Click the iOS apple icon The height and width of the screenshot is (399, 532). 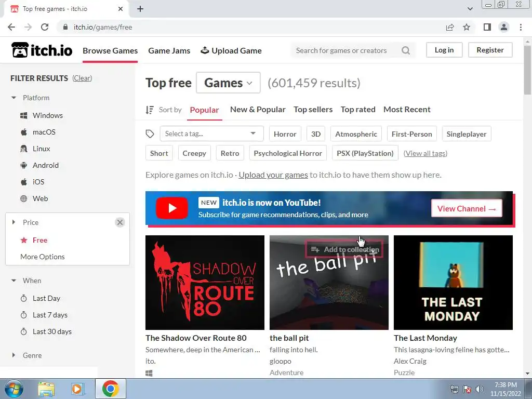(24, 182)
